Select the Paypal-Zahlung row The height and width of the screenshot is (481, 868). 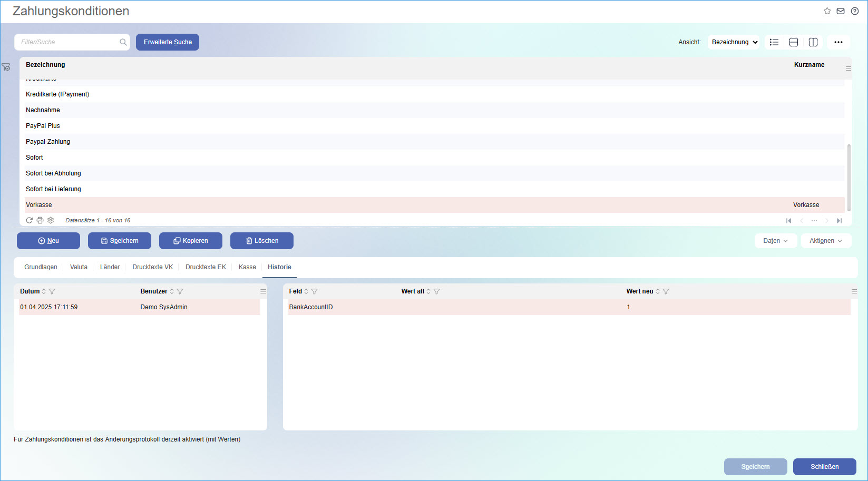[434, 142]
